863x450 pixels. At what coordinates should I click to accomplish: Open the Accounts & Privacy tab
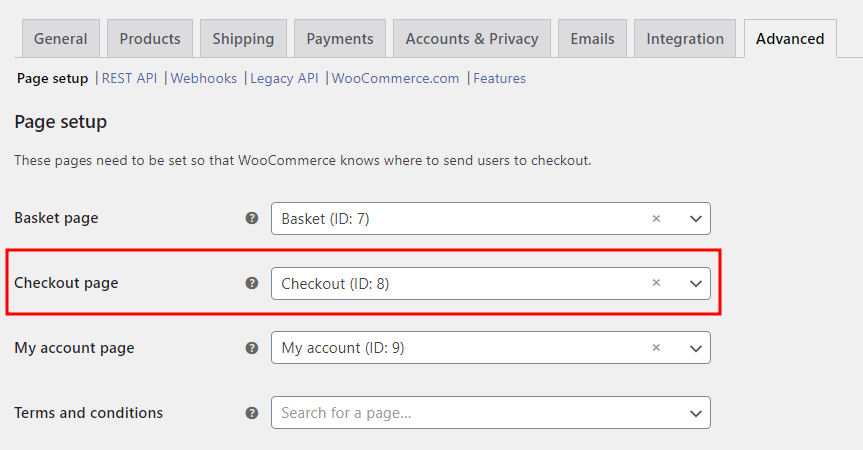pos(472,39)
